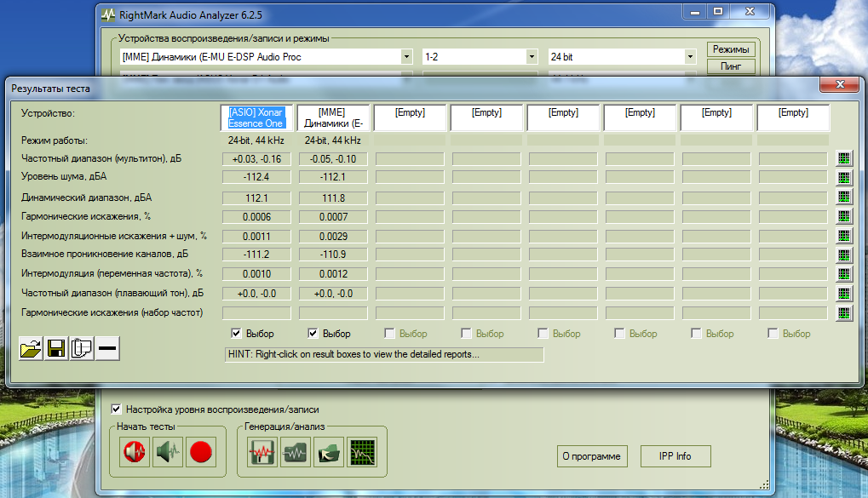
Task: Open graph for Интермодуляционные искажения + шум row
Action: pos(843,236)
